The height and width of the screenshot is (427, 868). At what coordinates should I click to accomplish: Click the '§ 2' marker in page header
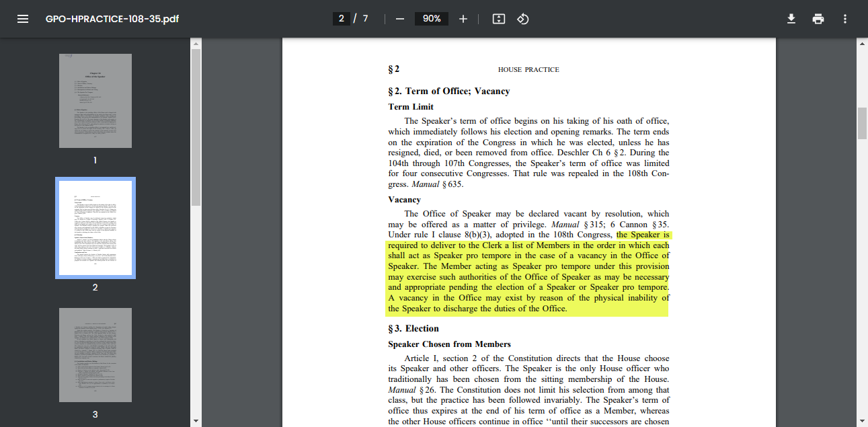(394, 69)
